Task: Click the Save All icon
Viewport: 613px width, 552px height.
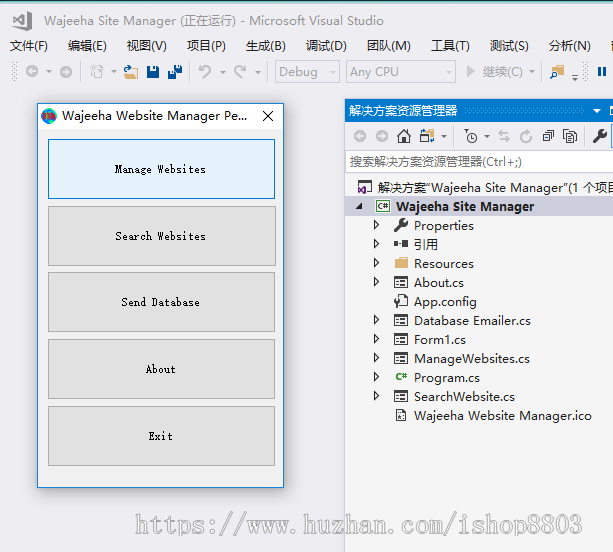Action: (x=175, y=72)
